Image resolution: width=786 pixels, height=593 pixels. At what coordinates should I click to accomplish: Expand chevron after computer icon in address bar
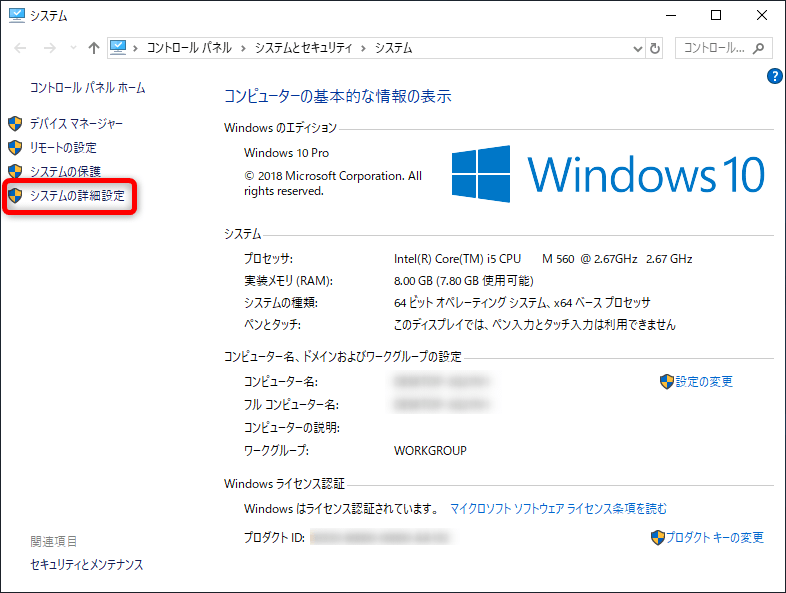click(x=135, y=48)
